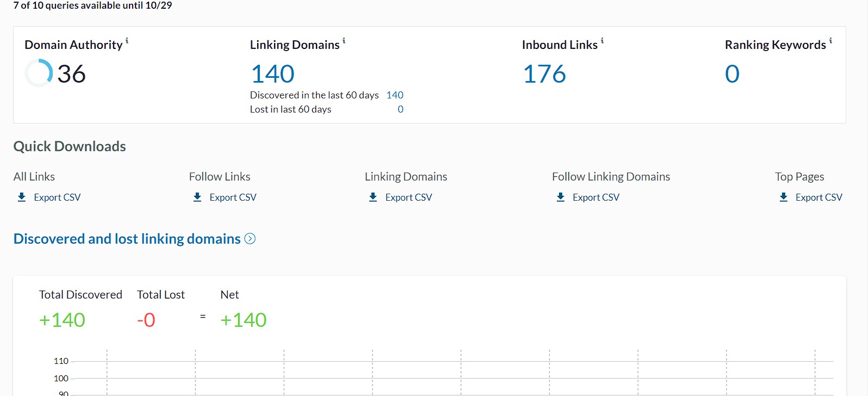Click download icon under Follow Linking Domains
The height and width of the screenshot is (396, 868).
pyautogui.click(x=561, y=197)
